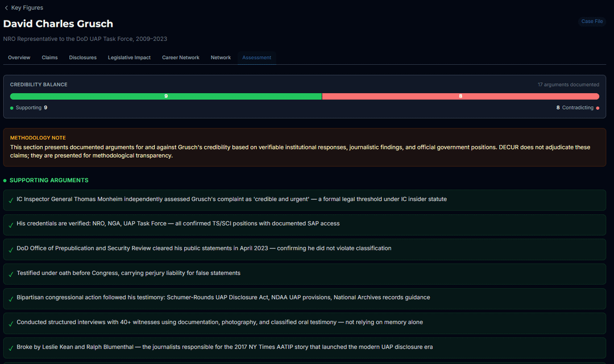The height and width of the screenshot is (364, 614).
Task: Switch to the Claims tab
Action: pyautogui.click(x=49, y=57)
